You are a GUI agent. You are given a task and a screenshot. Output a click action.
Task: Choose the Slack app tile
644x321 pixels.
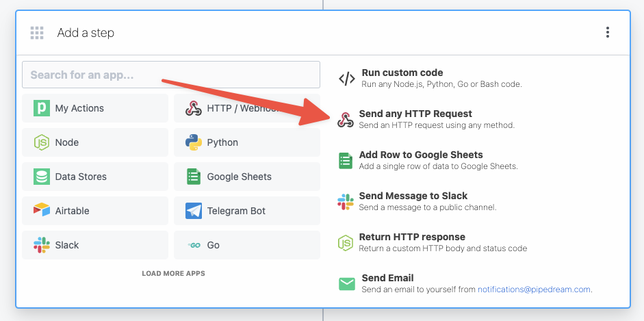pos(95,245)
